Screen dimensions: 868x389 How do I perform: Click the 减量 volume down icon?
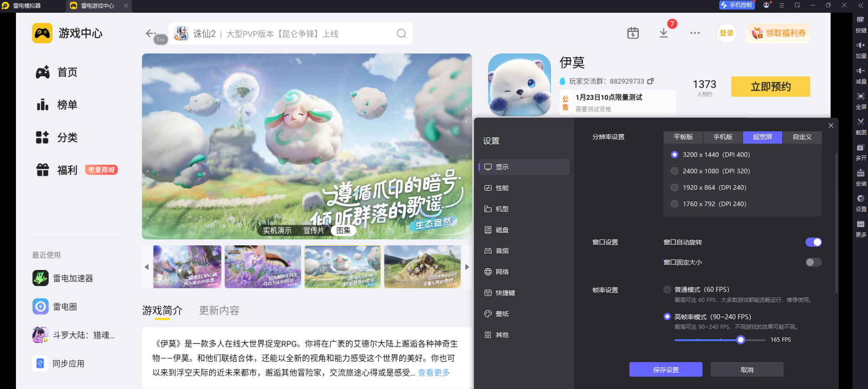click(860, 71)
